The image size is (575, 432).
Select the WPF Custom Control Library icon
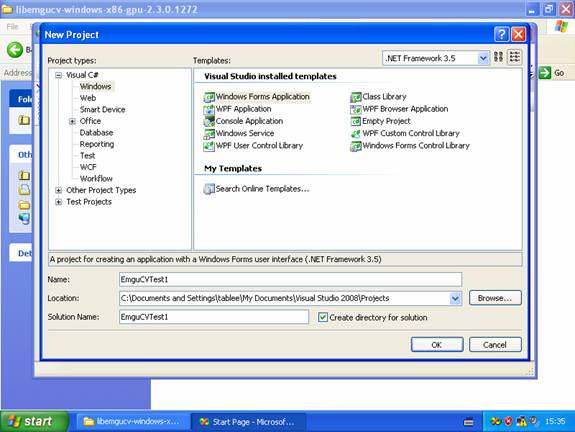[x=356, y=134]
